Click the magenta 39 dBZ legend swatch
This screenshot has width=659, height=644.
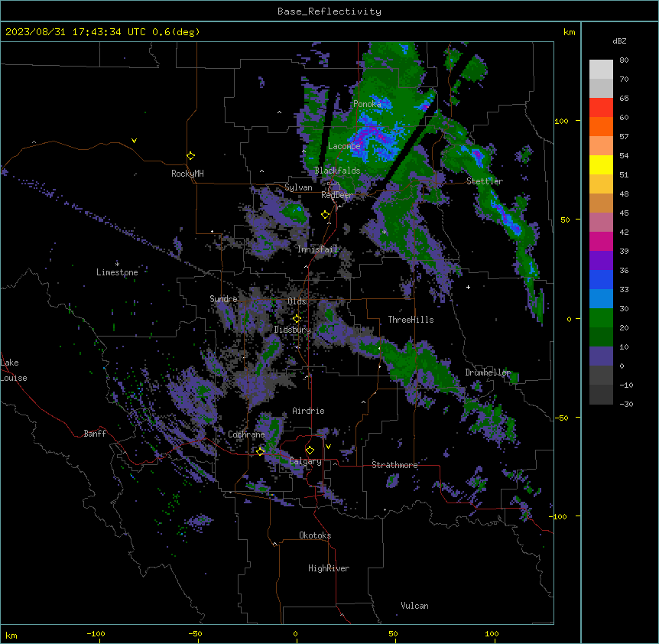pyautogui.click(x=601, y=242)
